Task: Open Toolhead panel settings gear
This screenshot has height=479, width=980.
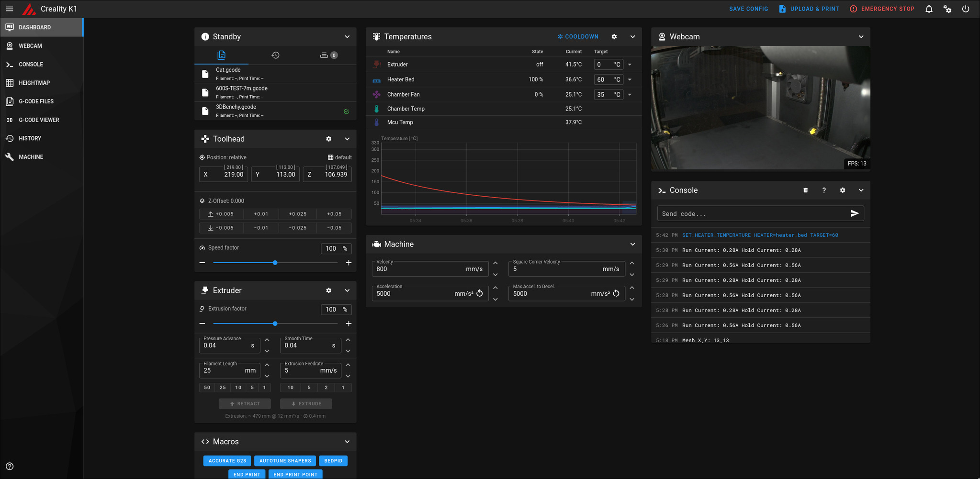Action: coord(328,139)
